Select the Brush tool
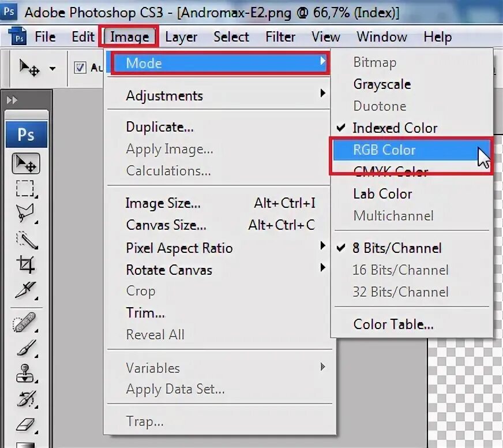The image size is (503, 448). pyautogui.click(x=26, y=348)
